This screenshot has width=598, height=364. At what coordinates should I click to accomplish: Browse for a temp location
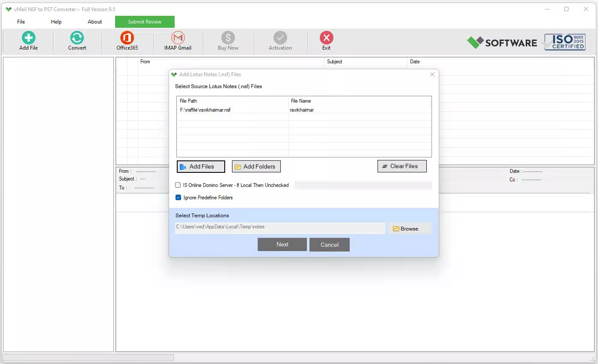point(410,229)
